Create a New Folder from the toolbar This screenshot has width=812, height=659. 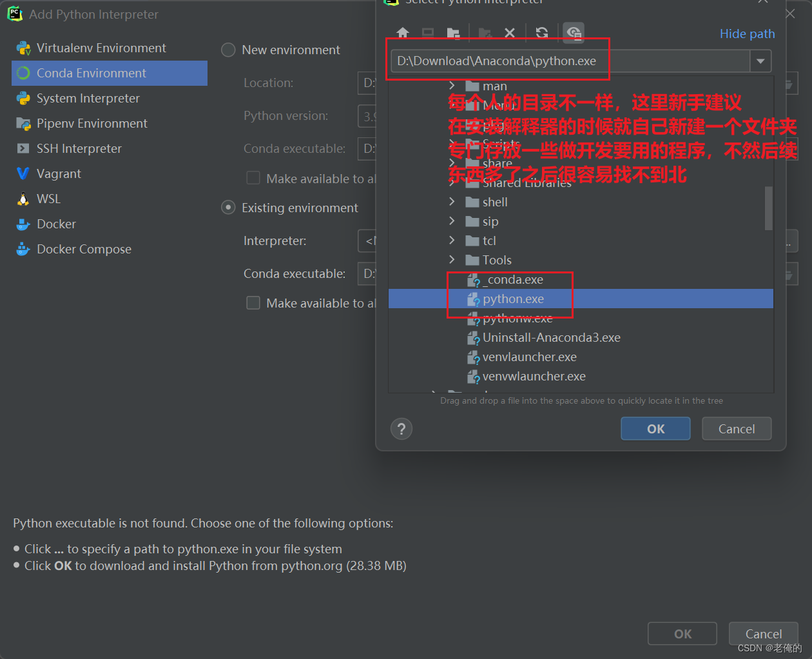point(485,33)
